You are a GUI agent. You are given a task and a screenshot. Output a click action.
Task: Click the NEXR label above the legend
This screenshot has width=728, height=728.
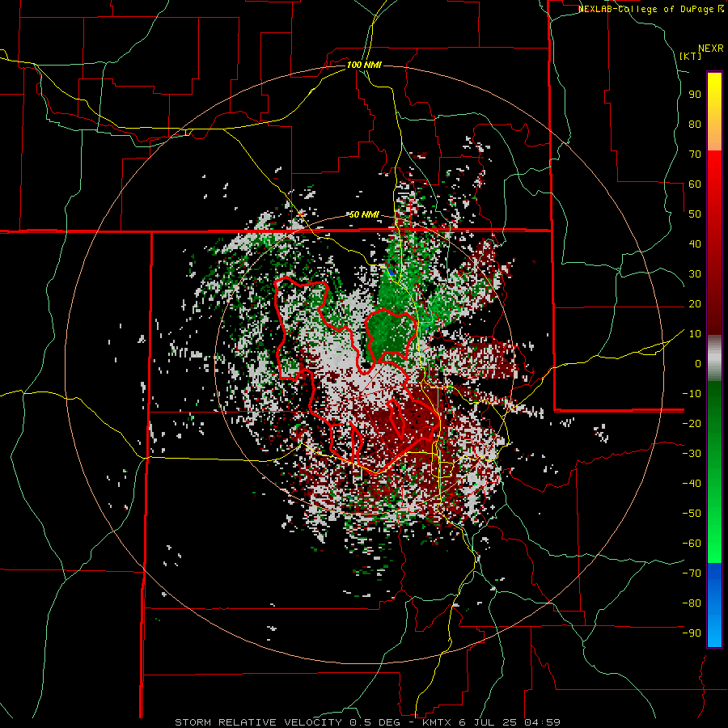click(710, 49)
